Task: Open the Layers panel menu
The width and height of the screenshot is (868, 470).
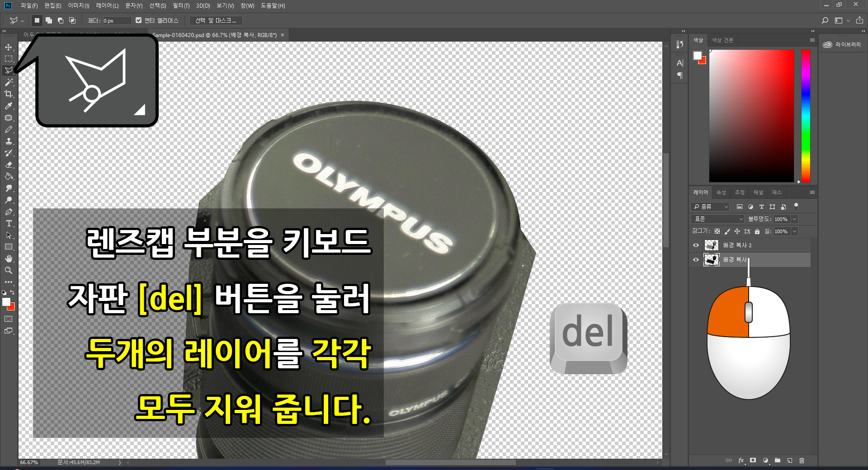Action: [x=812, y=193]
